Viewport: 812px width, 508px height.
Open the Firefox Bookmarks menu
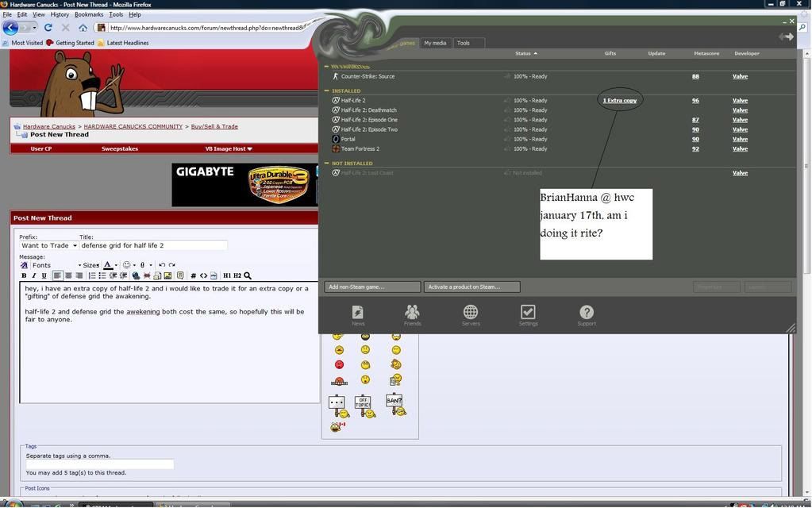(x=89, y=14)
